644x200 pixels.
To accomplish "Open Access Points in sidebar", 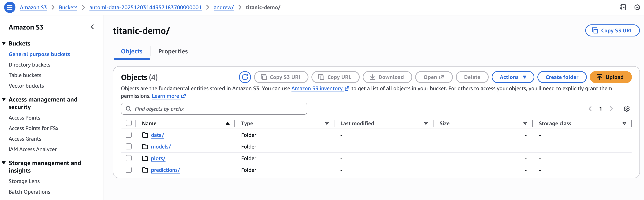I will click(x=24, y=118).
